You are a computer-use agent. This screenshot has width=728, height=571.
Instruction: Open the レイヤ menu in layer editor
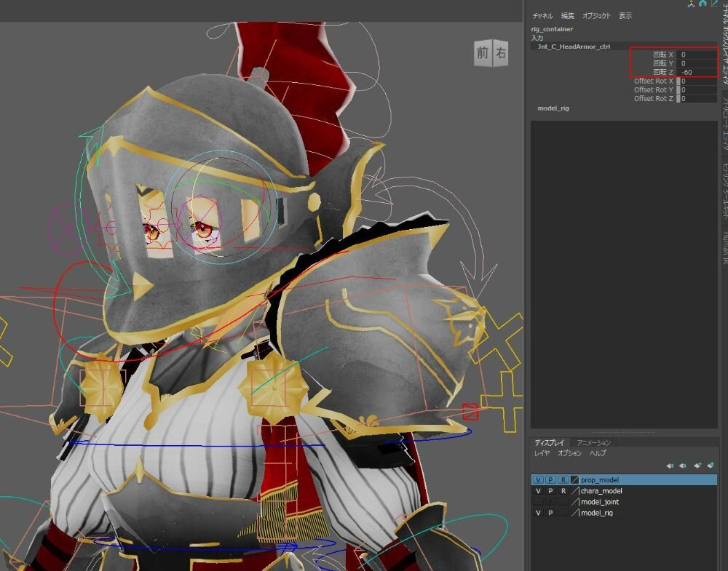[x=542, y=453]
